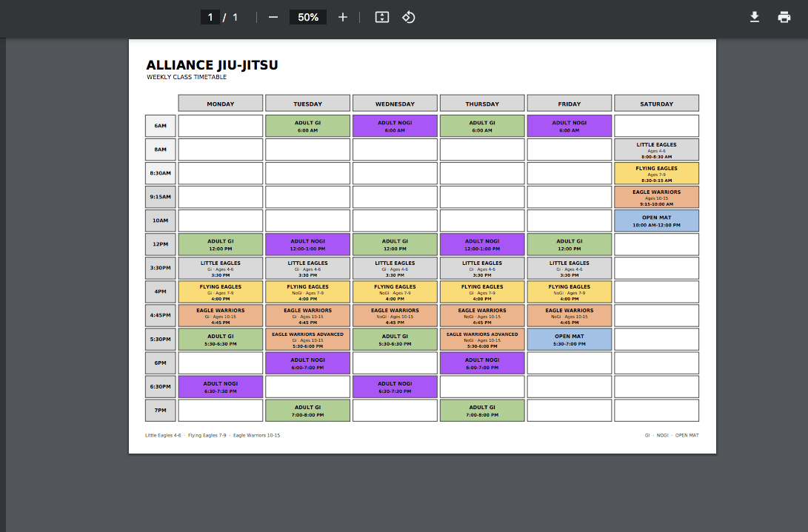The height and width of the screenshot is (532, 808).
Task: Edit the 50% zoom level field
Action: click(307, 18)
